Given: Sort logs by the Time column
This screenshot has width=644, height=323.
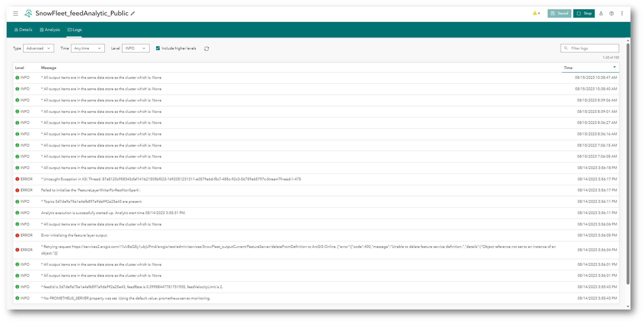Looking at the screenshot, I should pos(568,68).
